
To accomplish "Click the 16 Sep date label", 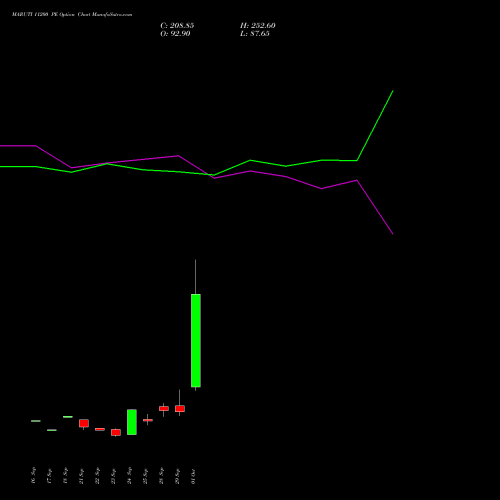I will point(33,475).
